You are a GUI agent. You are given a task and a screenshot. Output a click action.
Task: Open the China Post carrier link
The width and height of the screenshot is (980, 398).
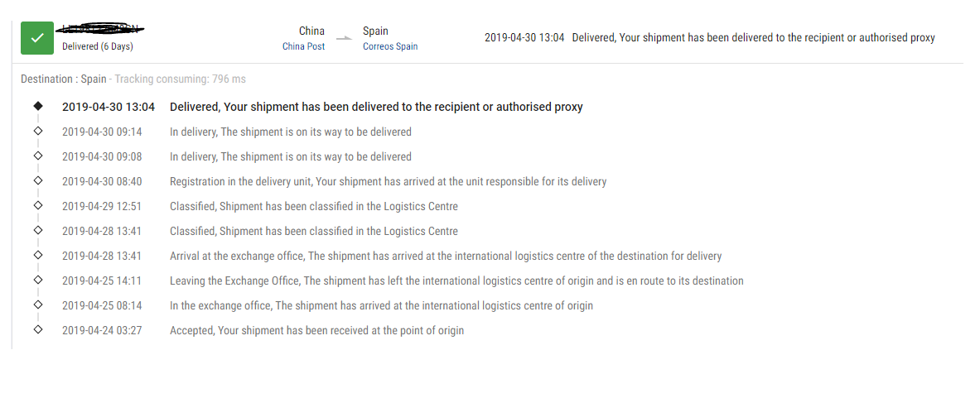(x=303, y=46)
